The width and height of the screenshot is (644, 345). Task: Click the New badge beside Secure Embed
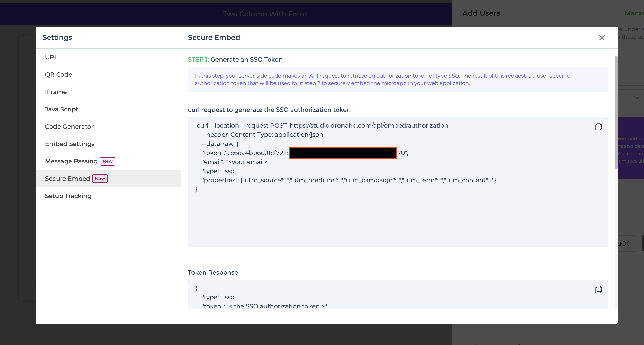[x=100, y=179]
